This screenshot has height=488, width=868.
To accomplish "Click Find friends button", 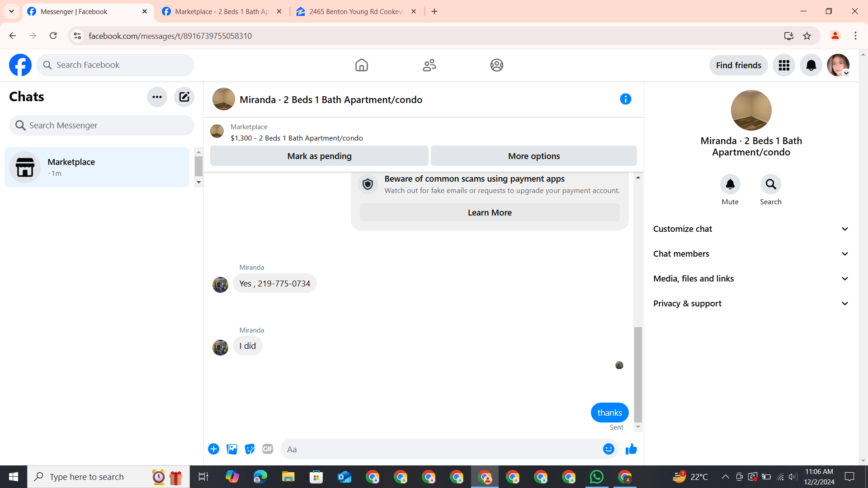I will tap(738, 66).
